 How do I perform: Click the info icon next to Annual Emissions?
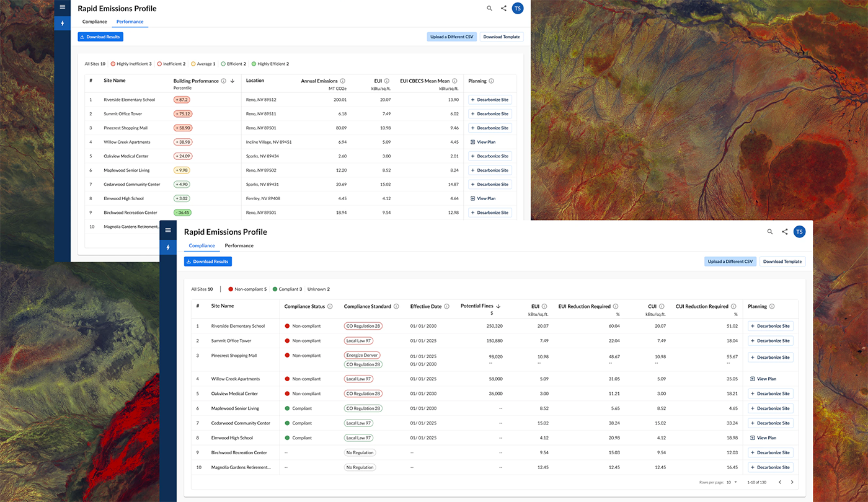point(342,81)
